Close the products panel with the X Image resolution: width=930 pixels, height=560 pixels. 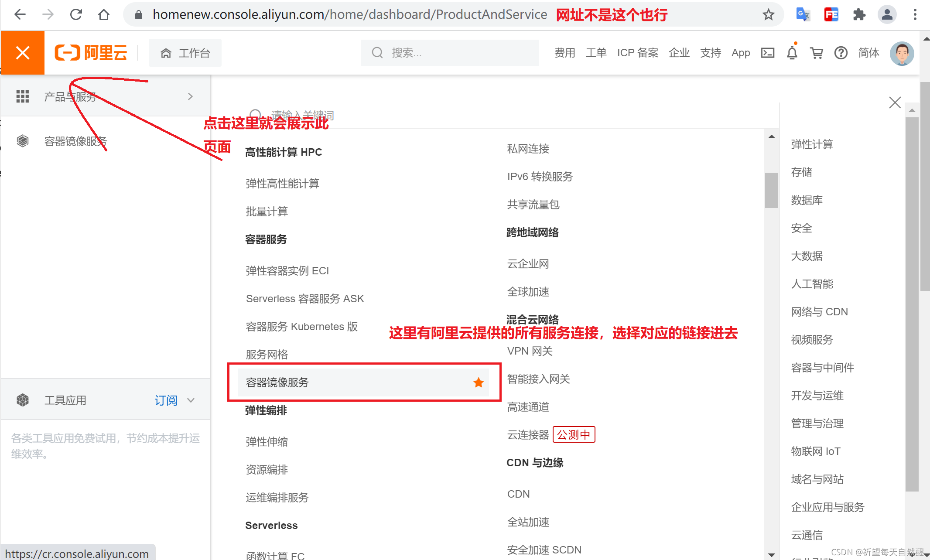pos(895,102)
